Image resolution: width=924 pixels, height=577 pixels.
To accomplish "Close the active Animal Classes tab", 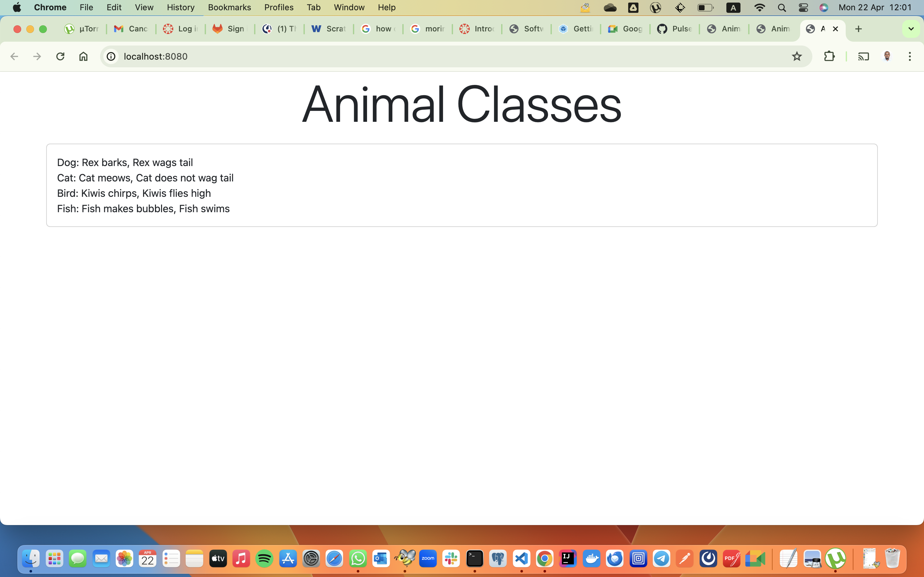I will 835,29.
